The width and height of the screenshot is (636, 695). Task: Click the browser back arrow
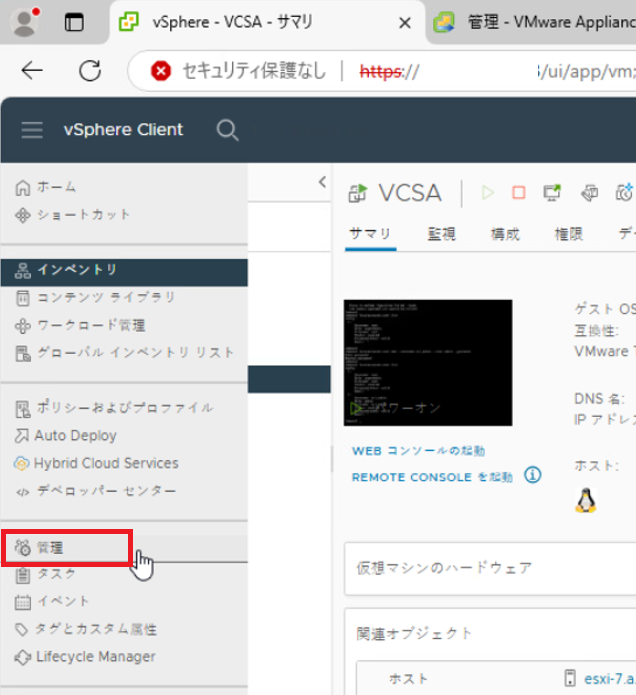[32, 70]
